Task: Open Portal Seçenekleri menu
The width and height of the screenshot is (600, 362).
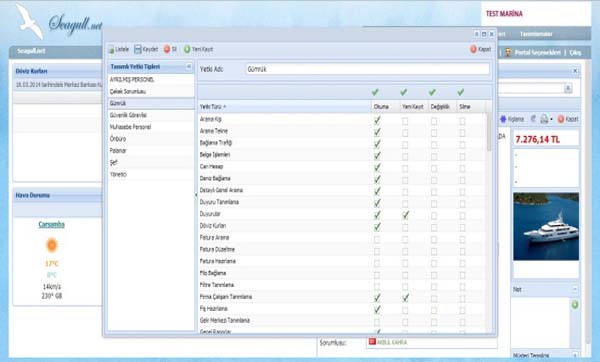Action: click(538, 52)
